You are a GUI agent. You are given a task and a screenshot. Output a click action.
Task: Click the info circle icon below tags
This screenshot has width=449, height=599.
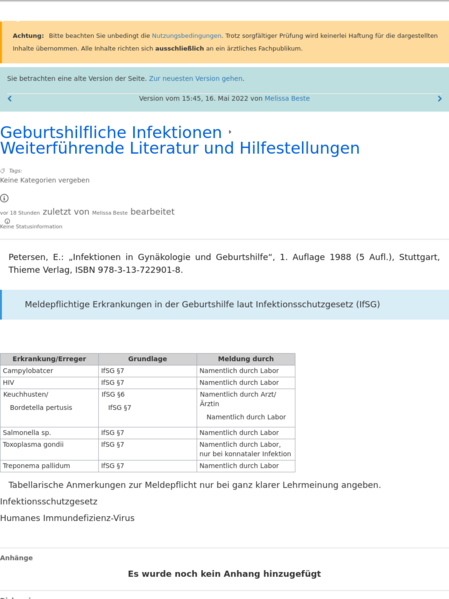tap(4, 198)
